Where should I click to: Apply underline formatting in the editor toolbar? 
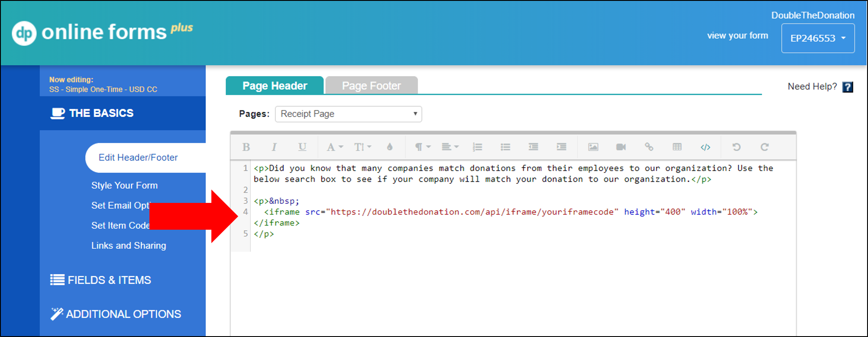point(302,147)
